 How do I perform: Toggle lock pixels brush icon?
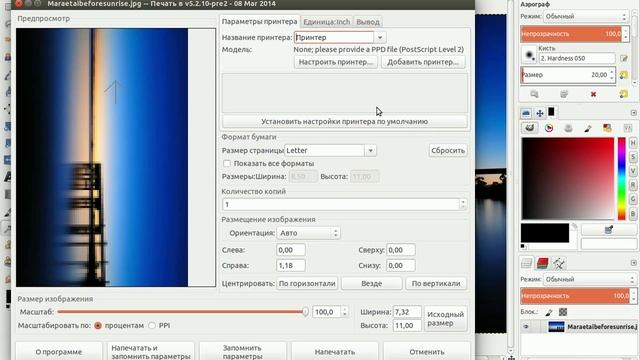549,312
